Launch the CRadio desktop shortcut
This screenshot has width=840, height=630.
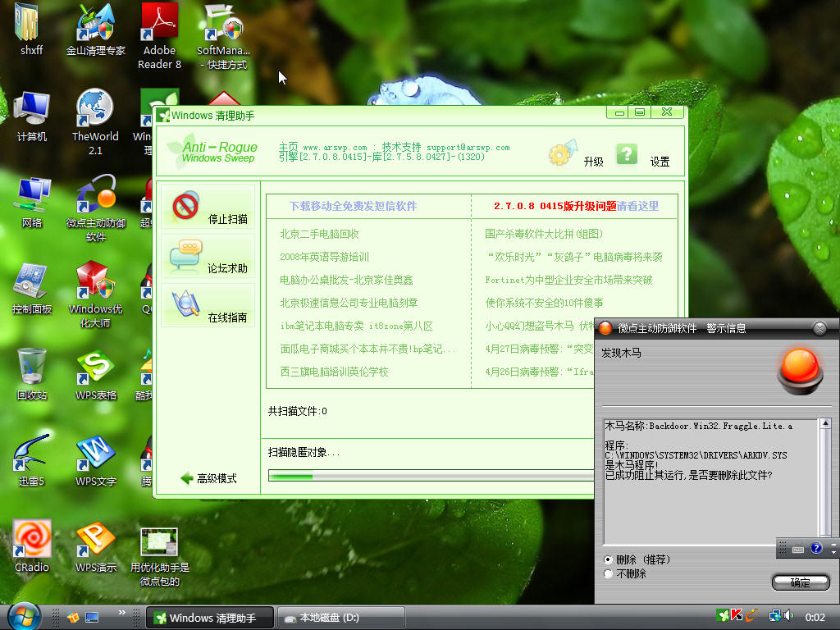point(32,546)
